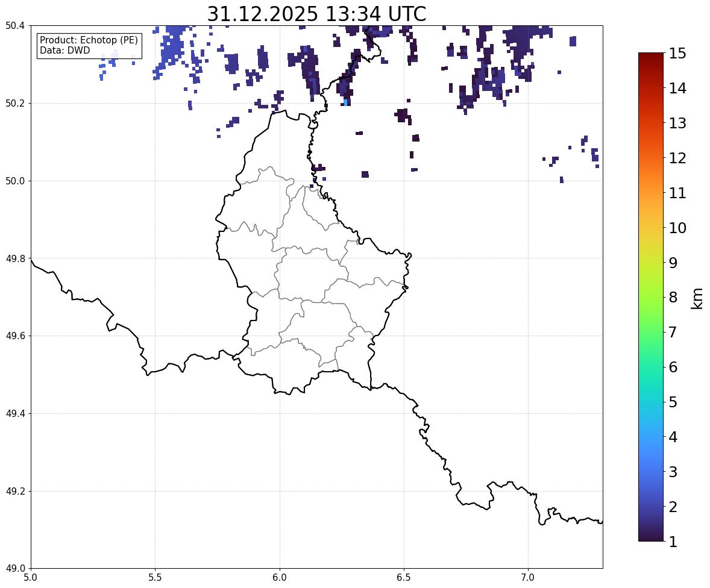Click the colorbar tick label 2

[x=673, y=507]
